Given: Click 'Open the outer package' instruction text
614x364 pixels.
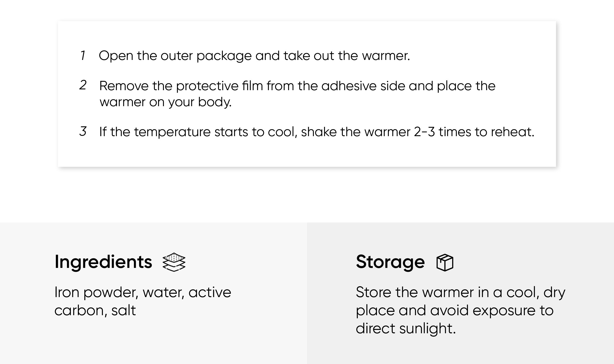Looking at the screenshot, I should click(x=254, y=56).
